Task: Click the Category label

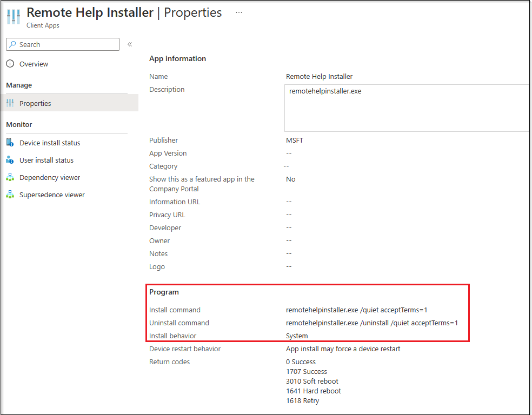Action: 163,166
